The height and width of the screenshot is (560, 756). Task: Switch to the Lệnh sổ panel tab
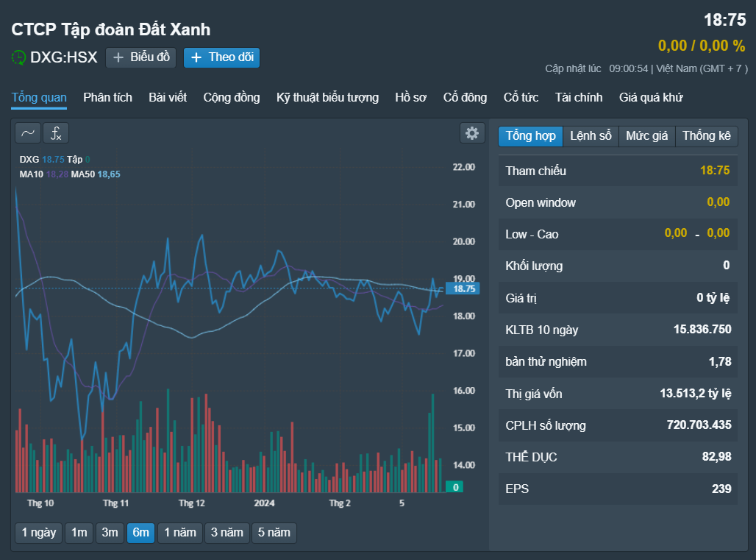pyautogui.click(x=591, y=136)
